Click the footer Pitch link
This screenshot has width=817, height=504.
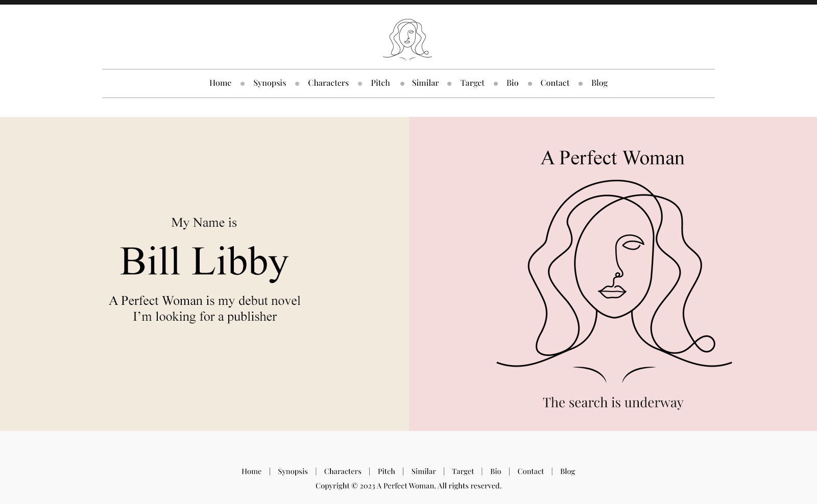(x=386, y=471)
